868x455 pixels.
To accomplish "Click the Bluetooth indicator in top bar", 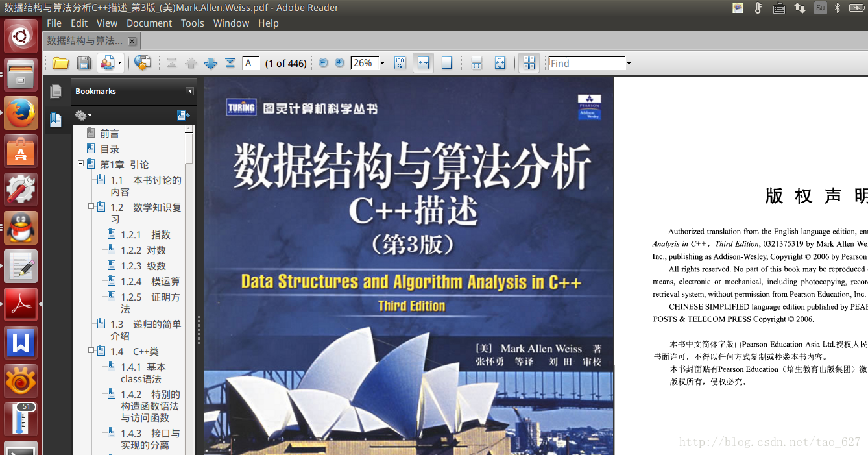I will [838, 8].
